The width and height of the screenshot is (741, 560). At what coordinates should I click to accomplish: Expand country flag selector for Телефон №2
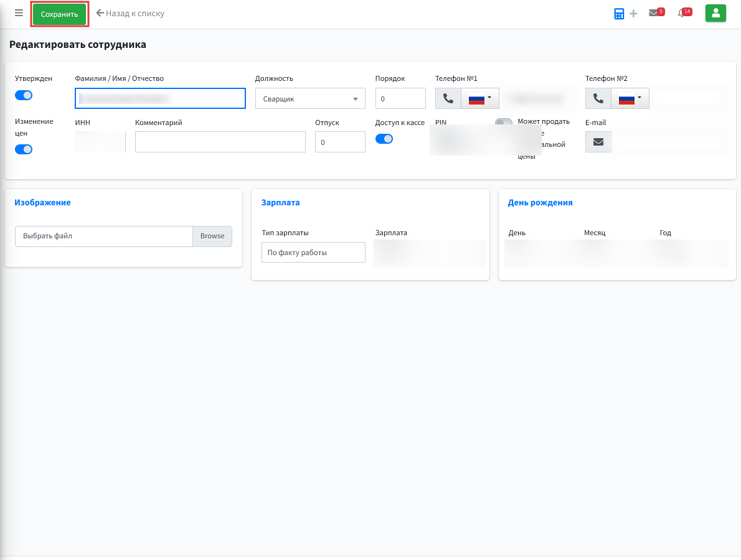[630, 98]
